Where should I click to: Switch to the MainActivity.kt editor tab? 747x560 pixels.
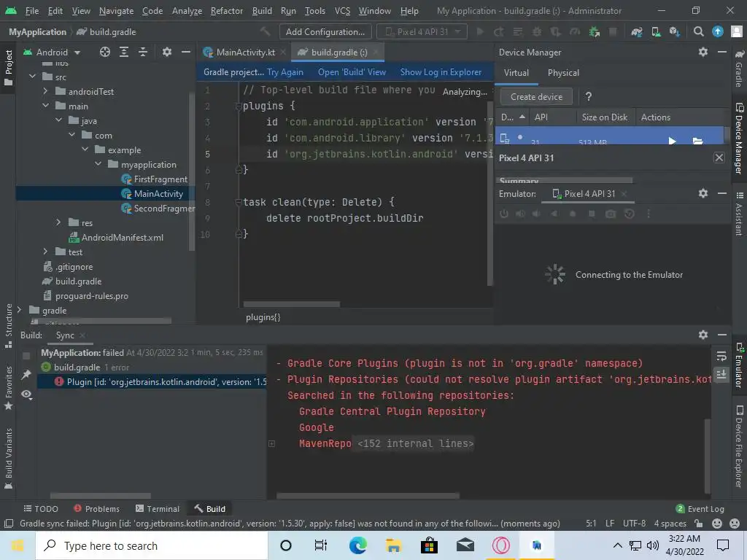244,52
